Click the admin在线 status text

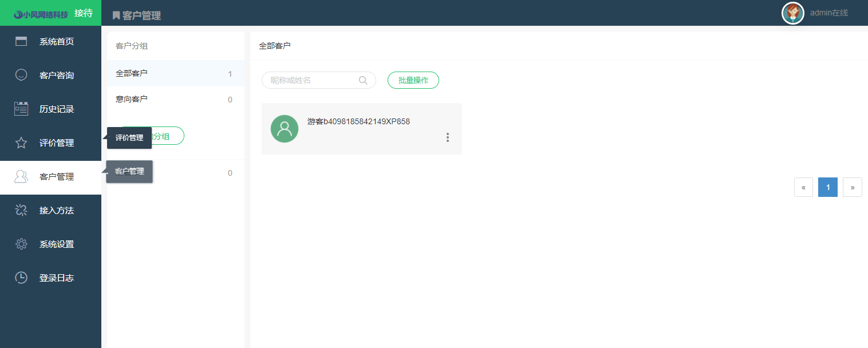829,13
